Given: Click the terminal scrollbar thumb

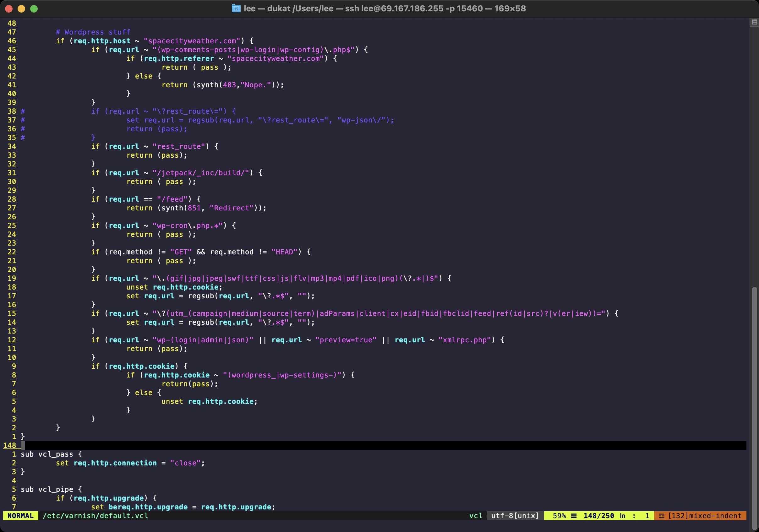Looking at the screenshot, I should (x=754, y=406).
